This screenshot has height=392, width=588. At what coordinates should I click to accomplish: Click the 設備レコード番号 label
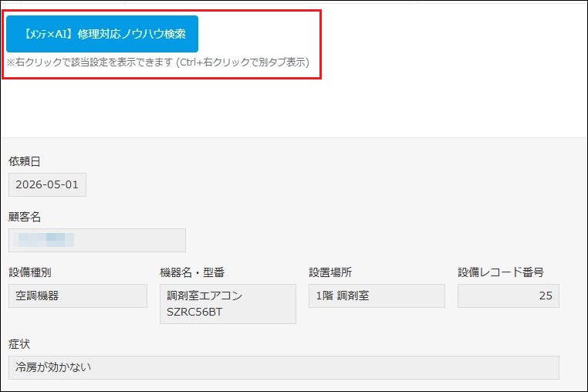pyautogui.click(x=501, y=272)
